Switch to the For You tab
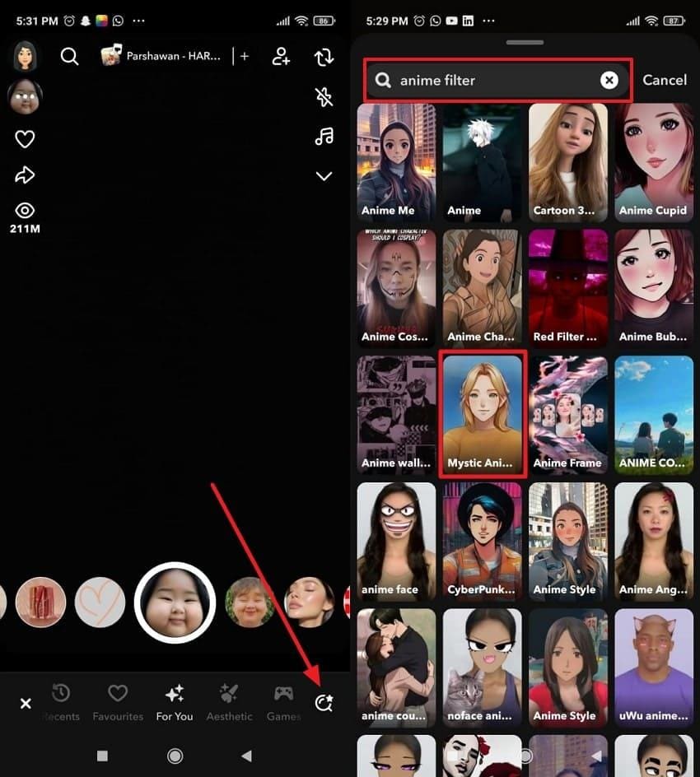This screenshot has height=777, width=700. [x=174, y=702]
